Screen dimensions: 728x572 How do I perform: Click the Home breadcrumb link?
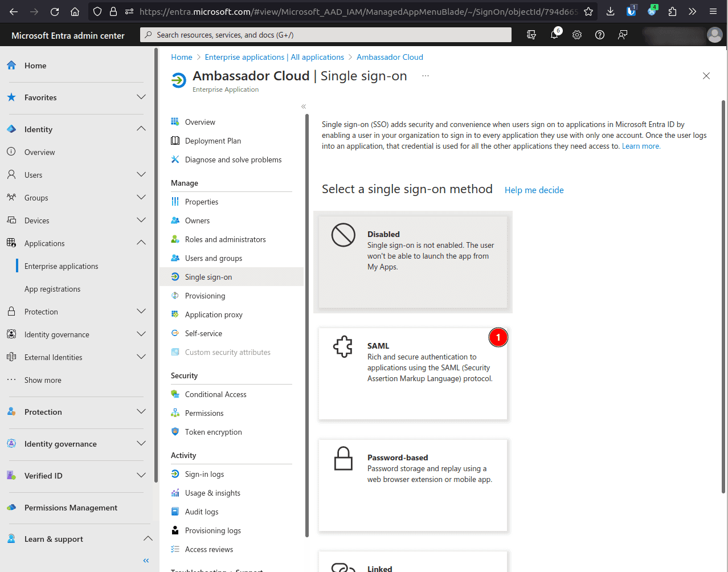(x=182, y=57)
